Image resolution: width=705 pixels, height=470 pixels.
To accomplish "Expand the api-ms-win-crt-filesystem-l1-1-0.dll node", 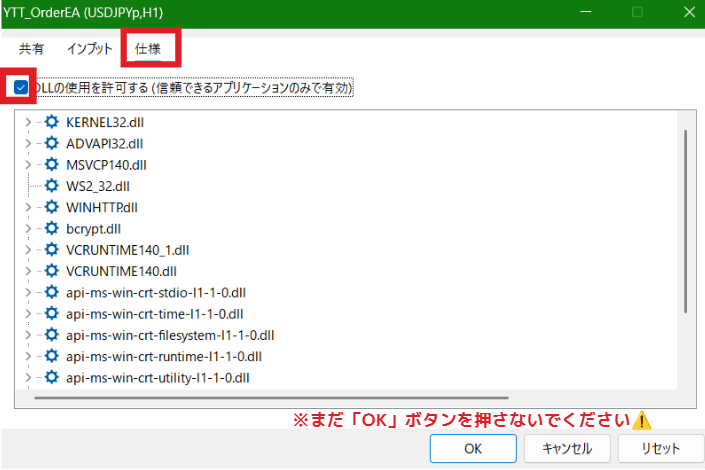I will point(28,335).
